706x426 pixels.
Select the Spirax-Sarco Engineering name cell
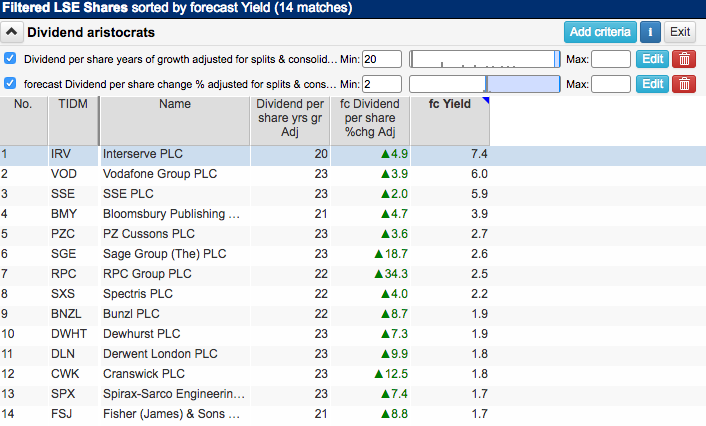[175, 394]
